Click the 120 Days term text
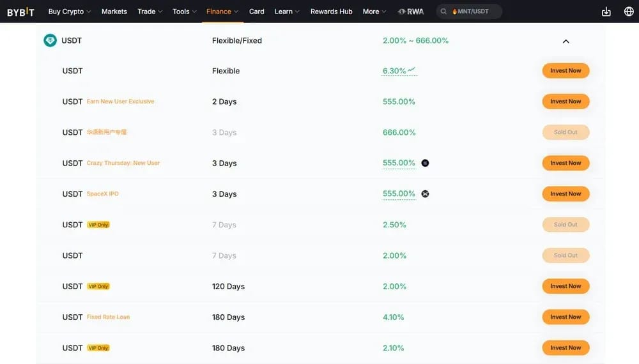The height and width of the screenshot is (364, 639). [228, 286]
